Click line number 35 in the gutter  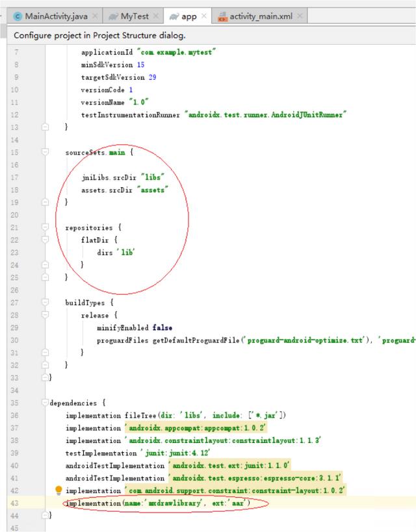(x=14, y=403)
